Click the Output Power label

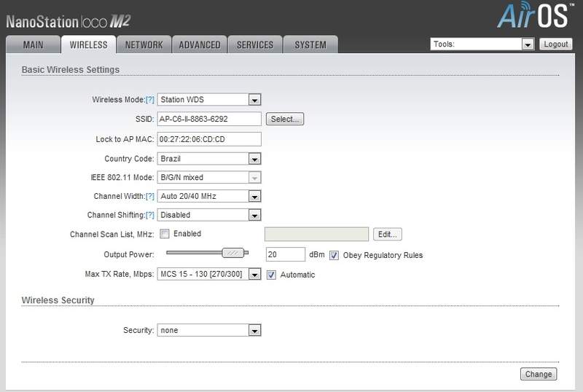coord(129,254)
